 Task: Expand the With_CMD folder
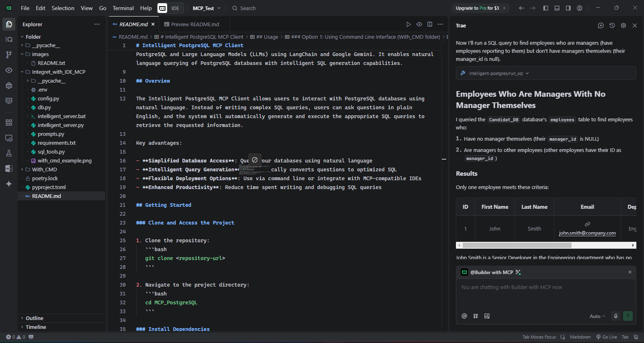coord(44,169)
